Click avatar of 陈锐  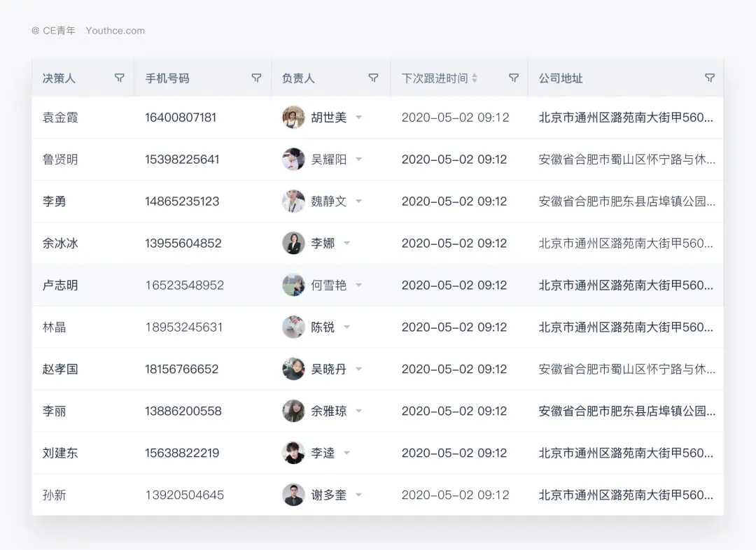point(293,327)
